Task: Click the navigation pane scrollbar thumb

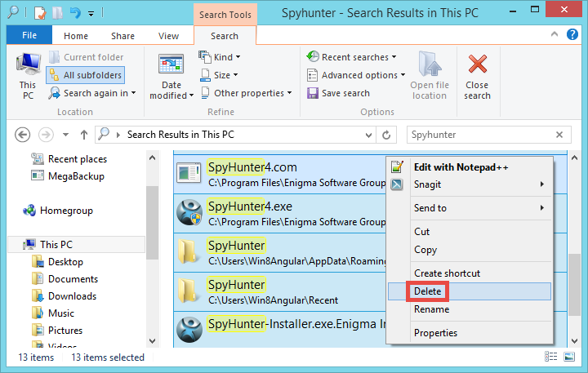Action: click(152, 223)
